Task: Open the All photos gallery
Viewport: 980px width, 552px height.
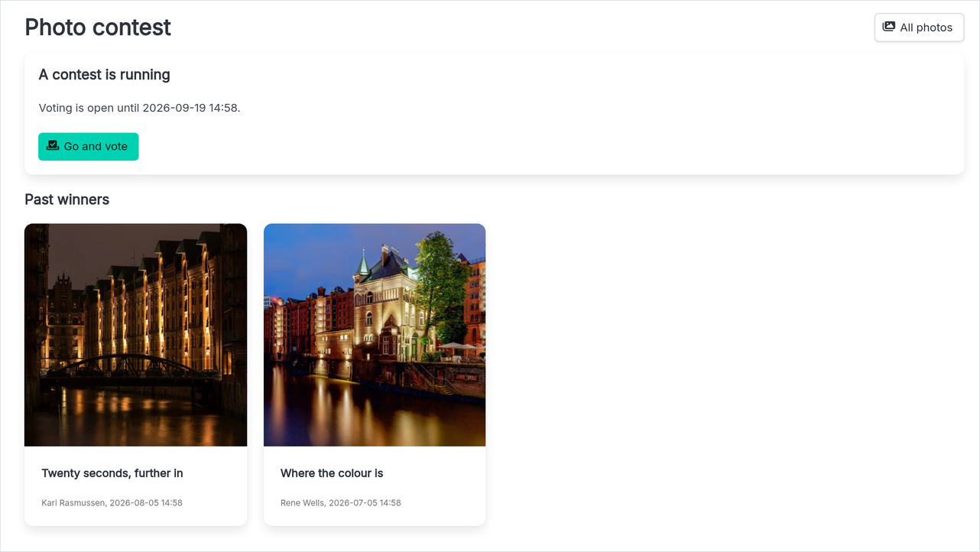Action: pos(919,28)
